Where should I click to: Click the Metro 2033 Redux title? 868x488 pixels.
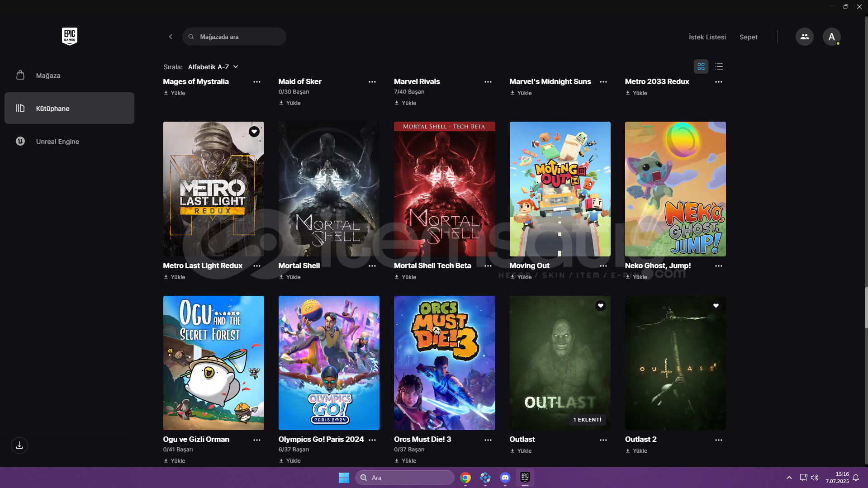[x=657, y=81]
